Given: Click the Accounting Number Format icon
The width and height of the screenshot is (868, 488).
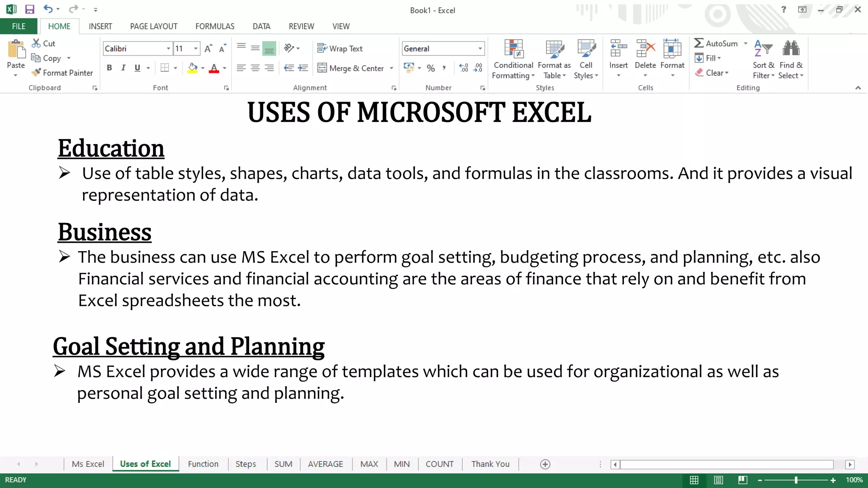Looking at the screenshot, I should click(x=409, y=67).
